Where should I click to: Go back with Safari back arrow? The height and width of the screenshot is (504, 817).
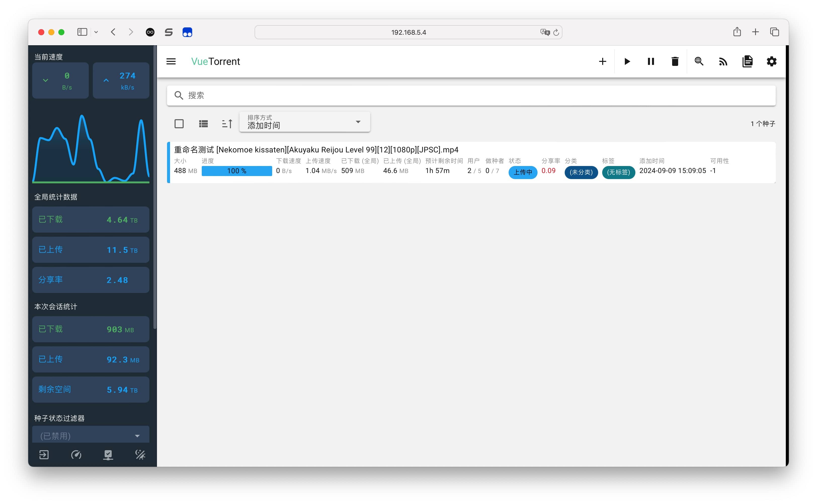click(x=113, y=32)
